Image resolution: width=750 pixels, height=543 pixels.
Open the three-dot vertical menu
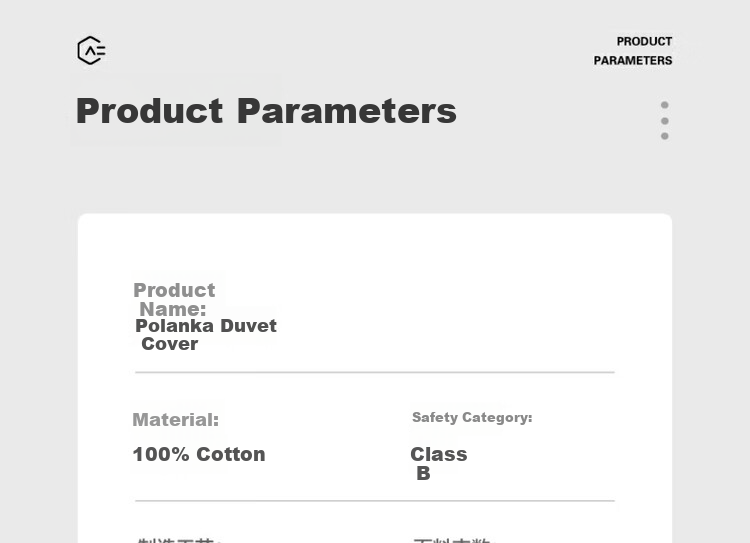(664, 120)
